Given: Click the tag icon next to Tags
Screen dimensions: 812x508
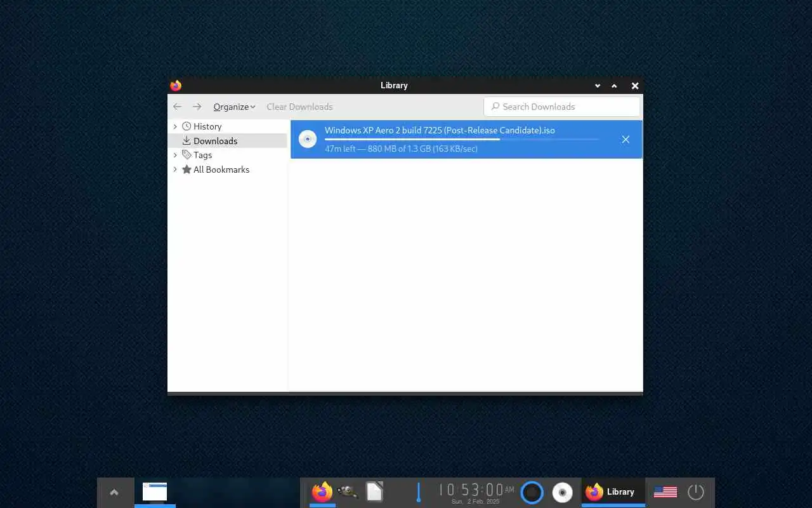Looking at the screenshot, I should [187, 155].
